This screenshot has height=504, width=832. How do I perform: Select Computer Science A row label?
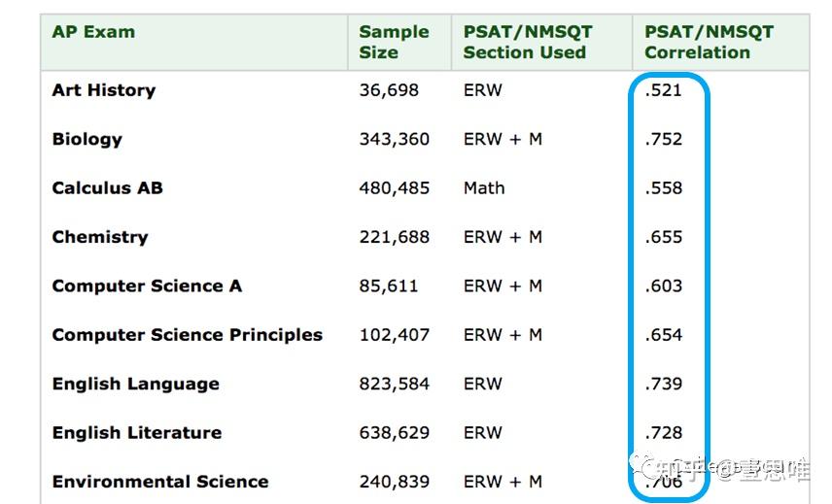[x=147, y=286]
